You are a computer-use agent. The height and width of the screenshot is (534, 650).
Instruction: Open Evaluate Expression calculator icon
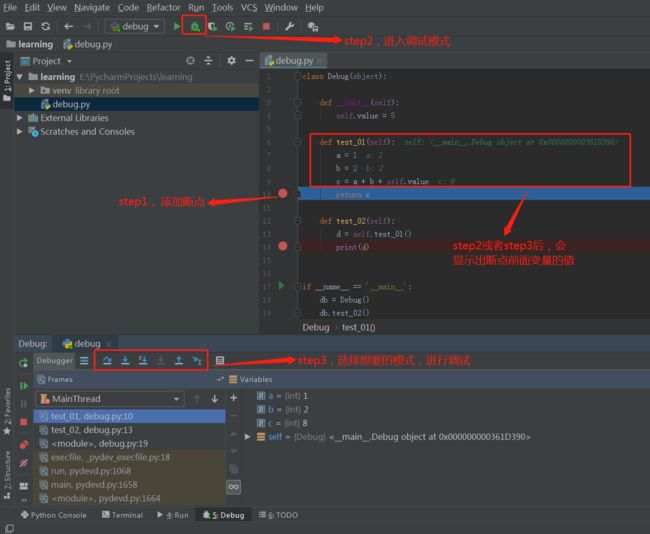click(x=220, y=360)
